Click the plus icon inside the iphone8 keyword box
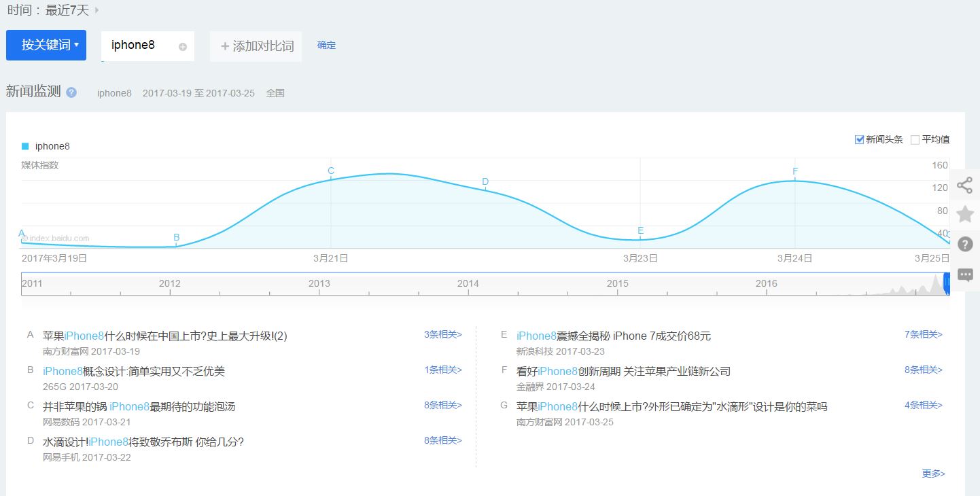The width and height of the screenshot is (980, 496). [x=182, y=45]
